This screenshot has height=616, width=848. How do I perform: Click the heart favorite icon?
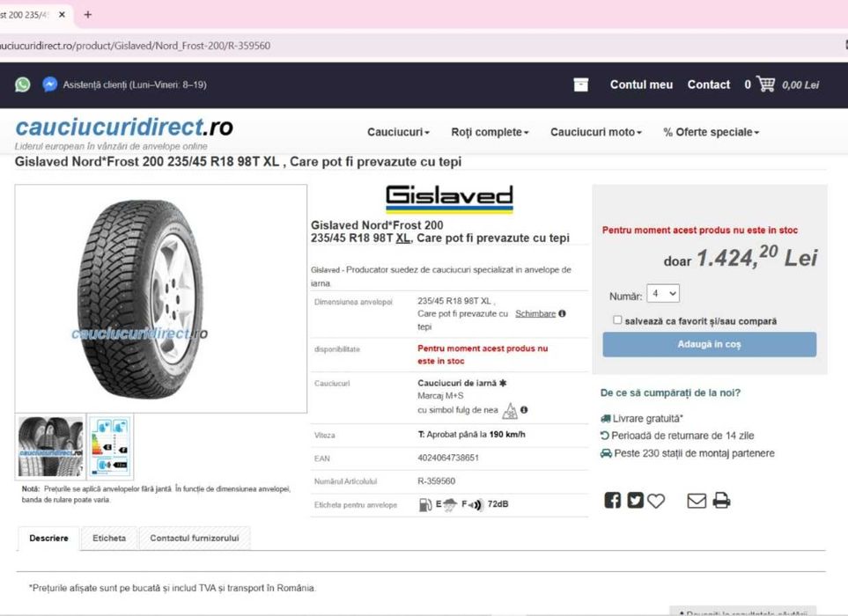tap(656, 501)
